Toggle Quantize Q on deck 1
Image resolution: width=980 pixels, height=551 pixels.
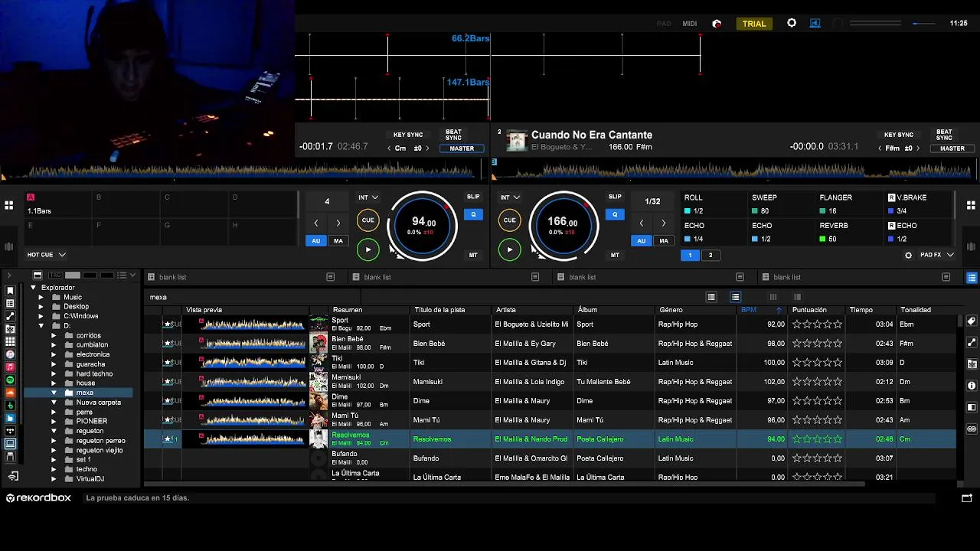pos(473,215)
